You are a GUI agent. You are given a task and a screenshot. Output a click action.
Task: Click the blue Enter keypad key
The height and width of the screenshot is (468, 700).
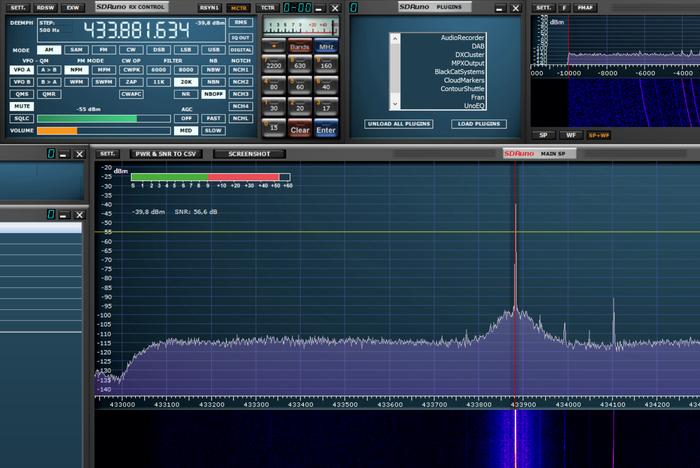[326, 129]
